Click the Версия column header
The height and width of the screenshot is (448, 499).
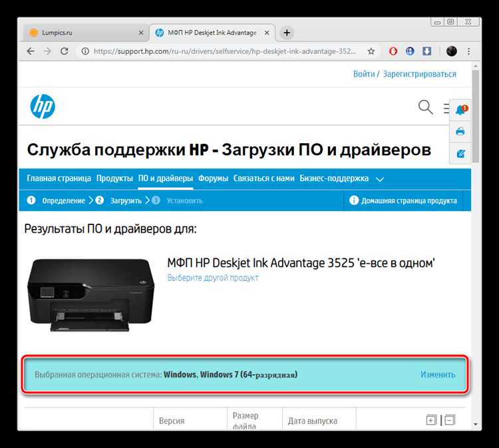click(x=172, y=421)
